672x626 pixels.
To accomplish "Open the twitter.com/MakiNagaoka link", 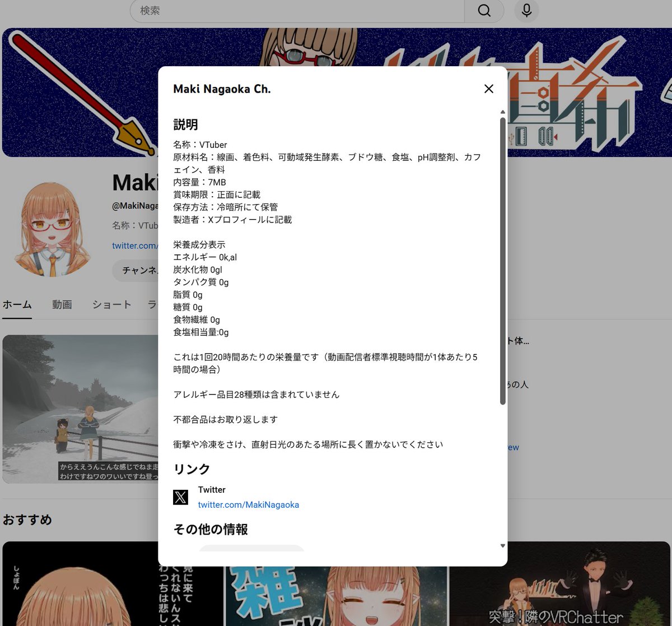I will (x=249, y=504).
